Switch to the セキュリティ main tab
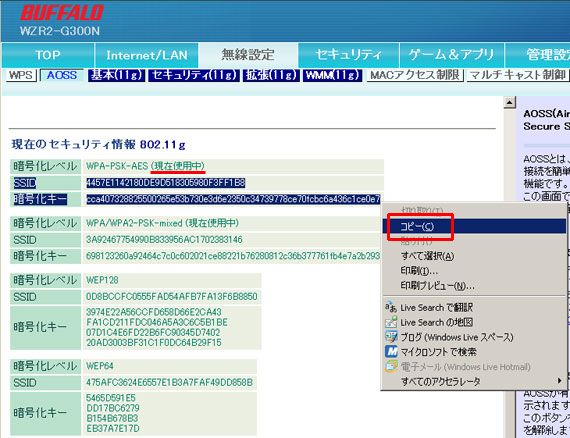 [x=348, y=55]
